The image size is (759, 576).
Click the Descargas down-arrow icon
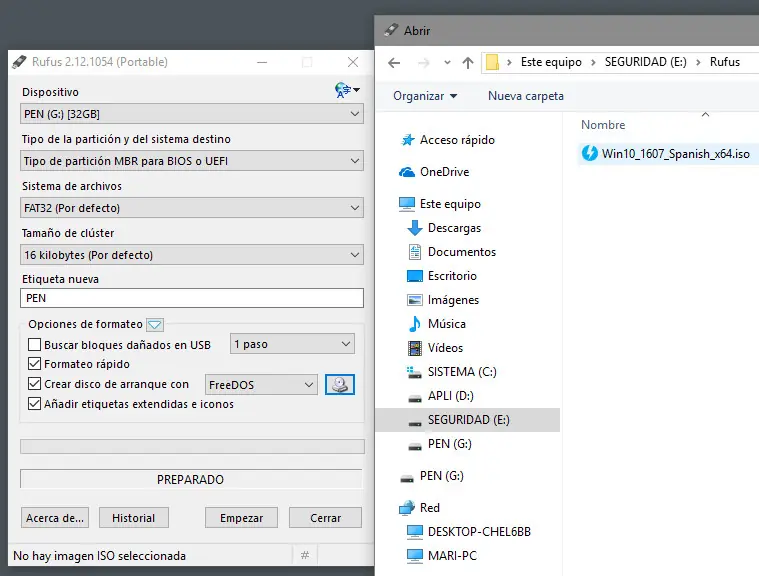[415, 227]
